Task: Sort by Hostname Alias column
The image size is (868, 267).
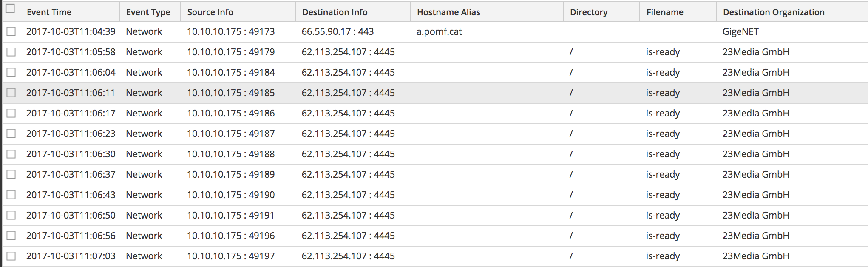Action: point(448,12)
